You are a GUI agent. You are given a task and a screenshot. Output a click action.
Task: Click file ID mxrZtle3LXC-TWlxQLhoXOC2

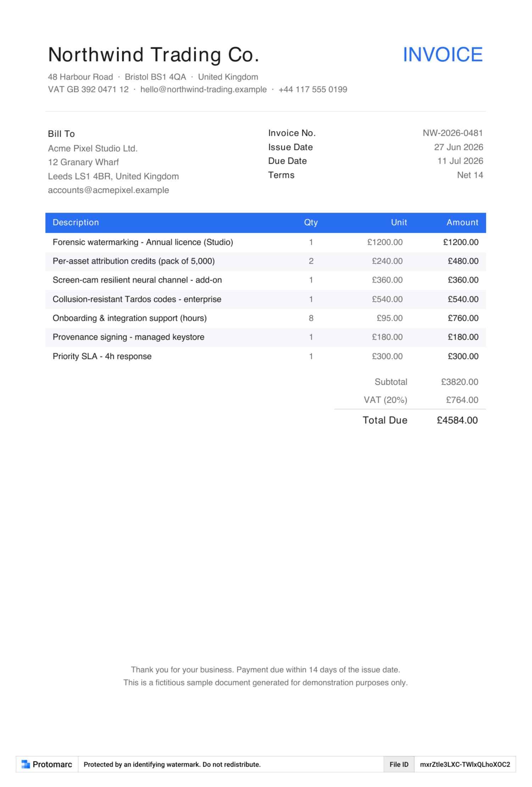point(465,765)
